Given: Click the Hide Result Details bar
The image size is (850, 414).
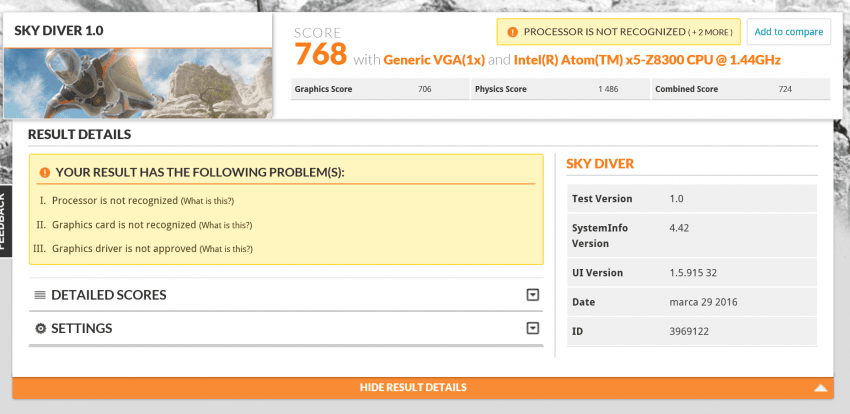Looking at the screenshot, I should coord(423,387).
